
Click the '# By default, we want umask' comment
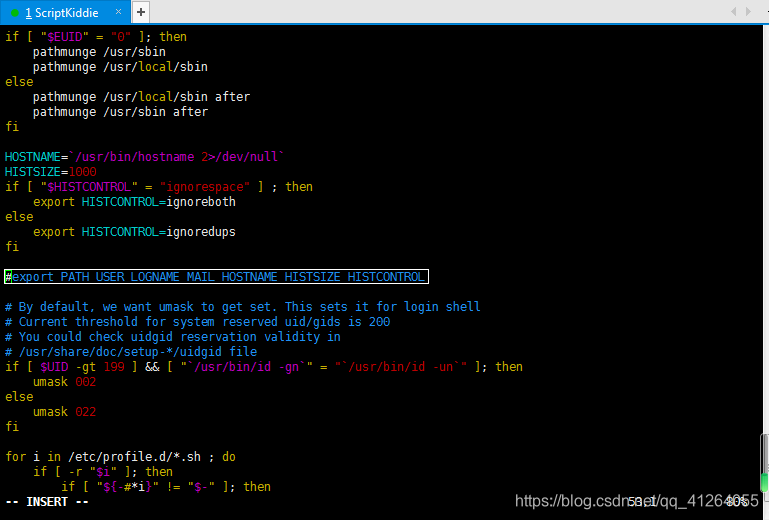tap(242, 307)
